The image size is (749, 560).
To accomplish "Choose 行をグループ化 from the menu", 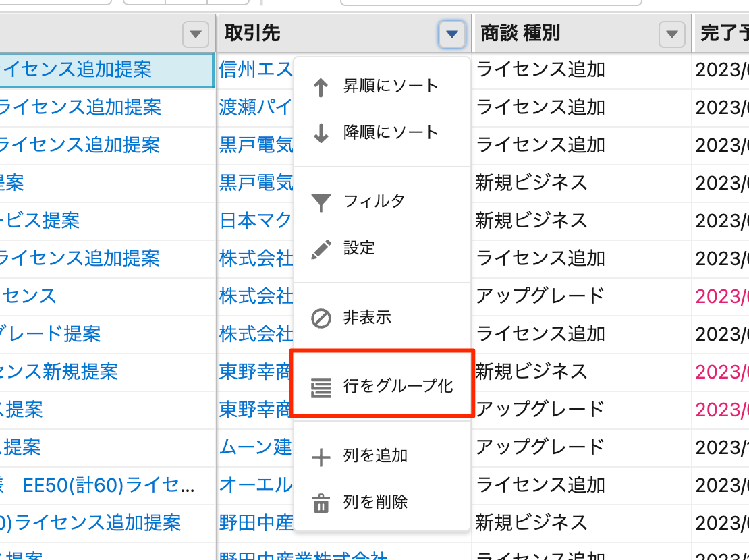I will 398,387.
